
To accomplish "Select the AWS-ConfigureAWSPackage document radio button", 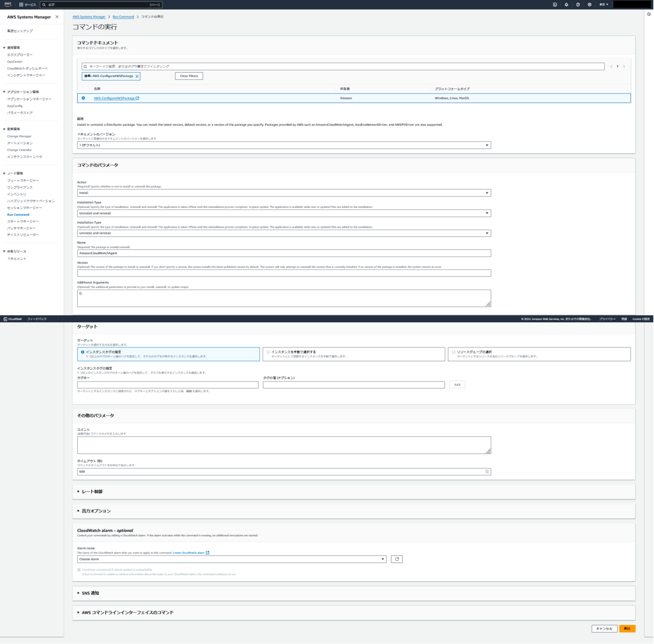I will click(83, 98).
